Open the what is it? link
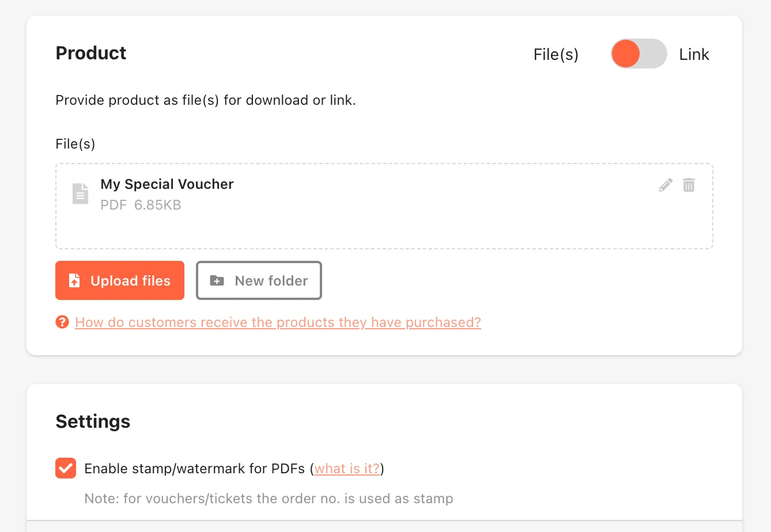771x532 pixels. click(x=347, y=469)
